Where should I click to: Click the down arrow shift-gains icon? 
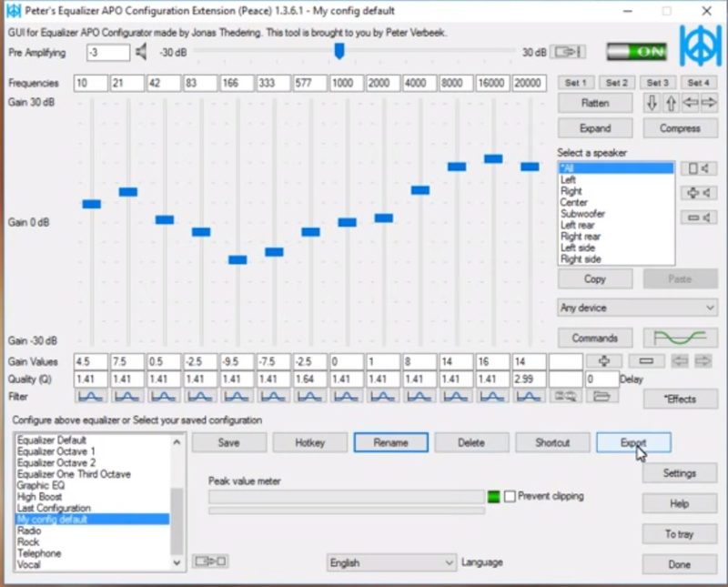tap(652, 103)
